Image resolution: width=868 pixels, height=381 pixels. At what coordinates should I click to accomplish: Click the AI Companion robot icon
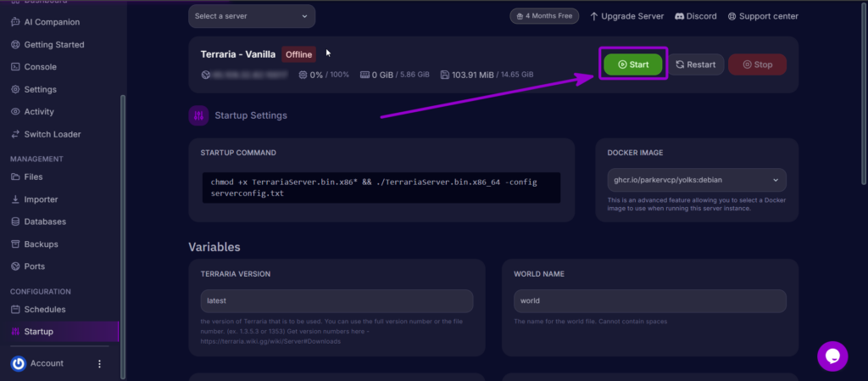pyautogui.click(x=15, y=22)
